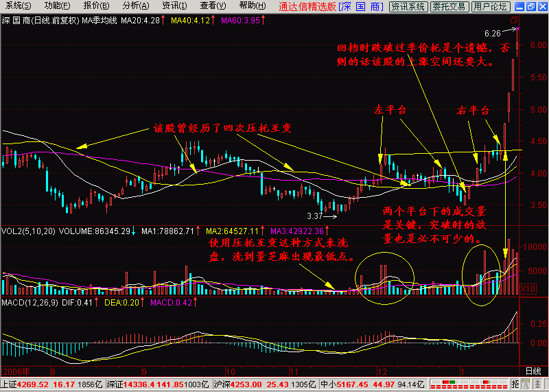The image size is (549, 392).
Task: Click the 深证 index 14336.4 status entry
Action: [x=158, y=383]
